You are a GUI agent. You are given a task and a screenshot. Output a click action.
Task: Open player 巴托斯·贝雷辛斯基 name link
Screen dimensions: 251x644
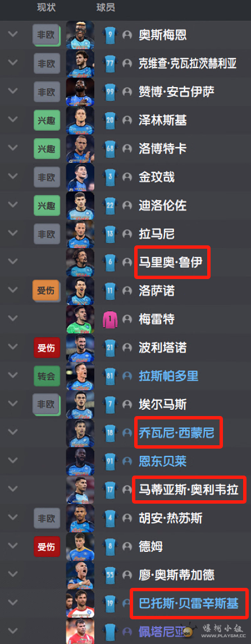pyautogui.click(x=189, y=604)
